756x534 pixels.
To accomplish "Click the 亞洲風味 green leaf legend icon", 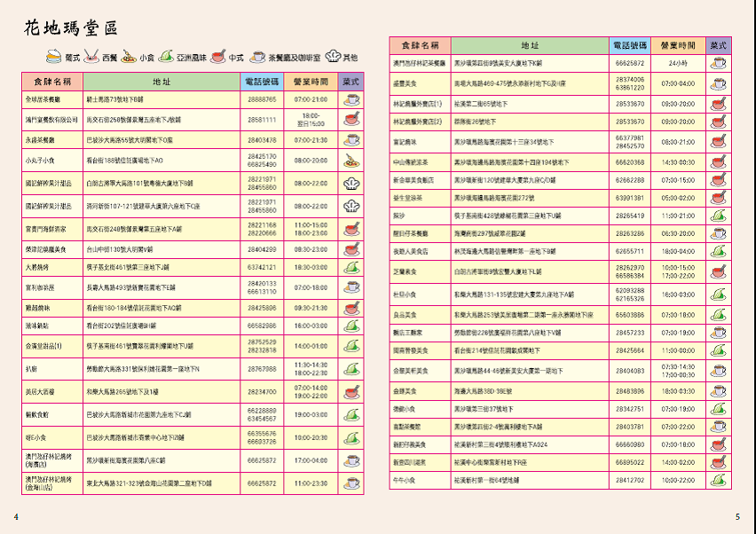I will click(165, 57).
